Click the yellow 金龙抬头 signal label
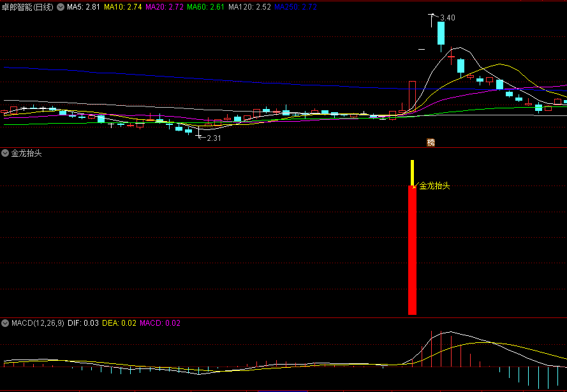The image size is (567, 392). point(434,186)
